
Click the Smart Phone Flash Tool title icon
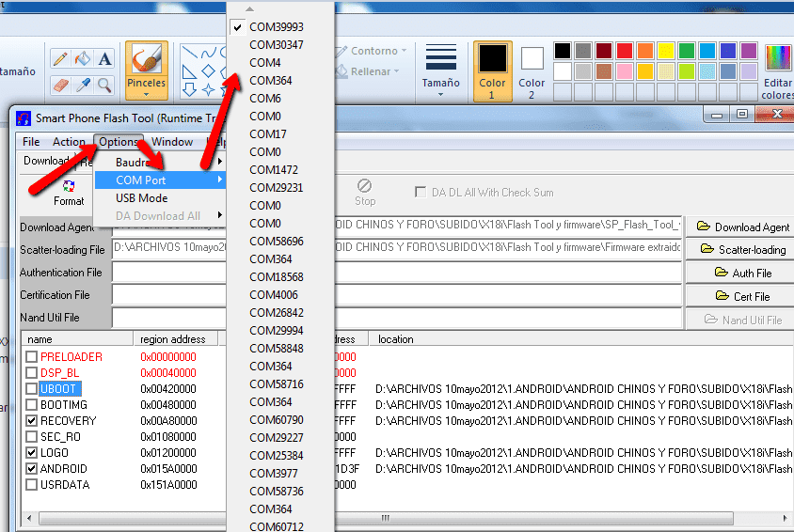[24, 118]
